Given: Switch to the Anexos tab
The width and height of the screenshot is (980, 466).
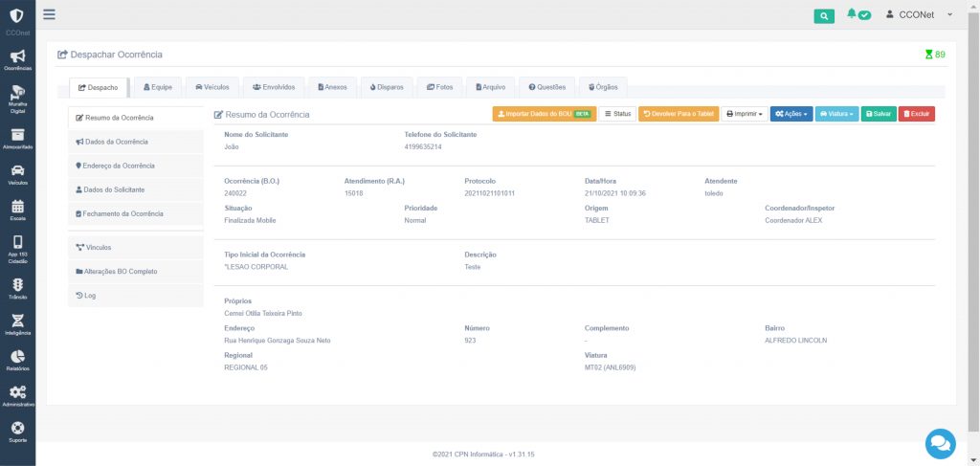Looking at the screenshot, I should 332,87.
